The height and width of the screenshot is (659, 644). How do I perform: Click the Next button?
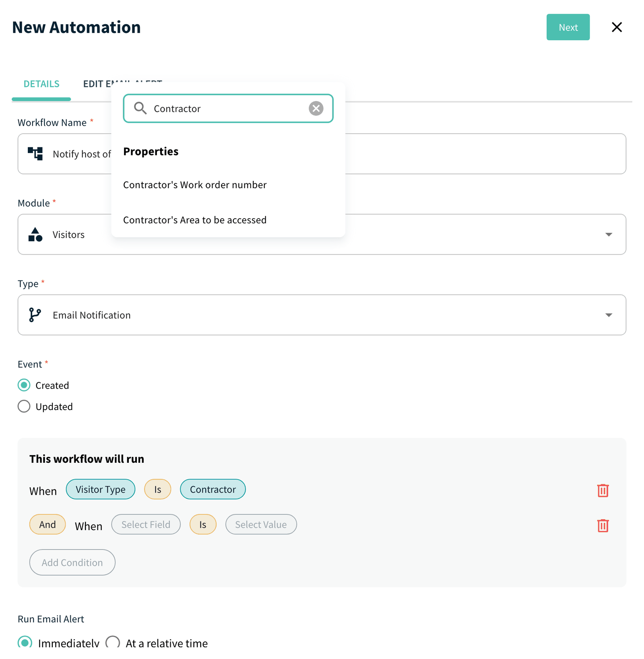pos(568,27)
